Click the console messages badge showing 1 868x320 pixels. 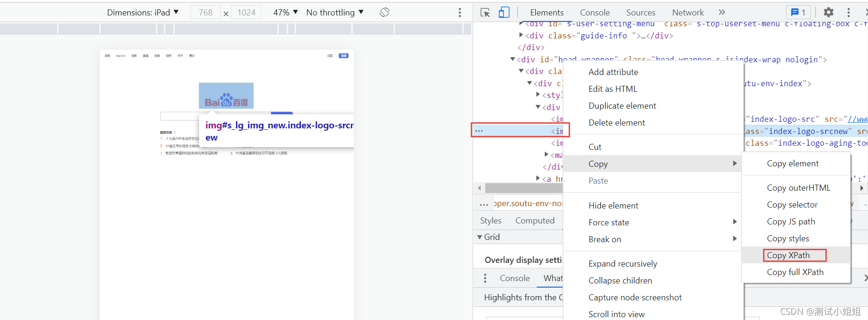[799, 13]
